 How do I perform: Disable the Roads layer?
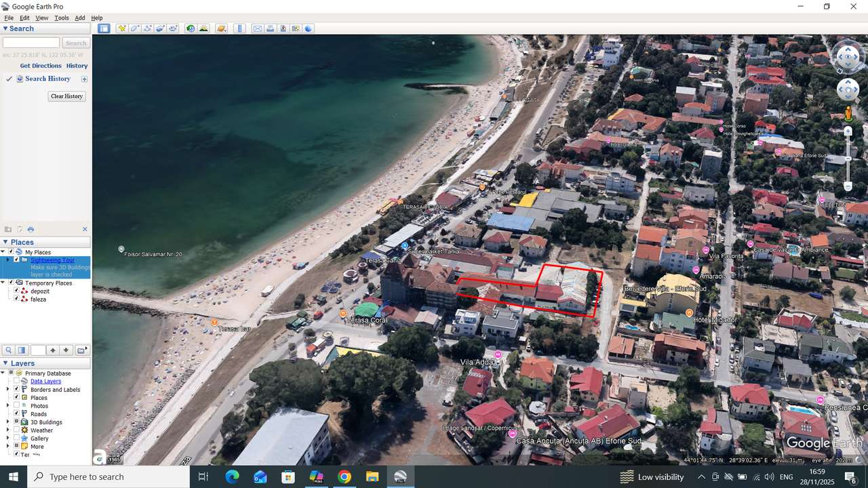click(x=16, y=414)
